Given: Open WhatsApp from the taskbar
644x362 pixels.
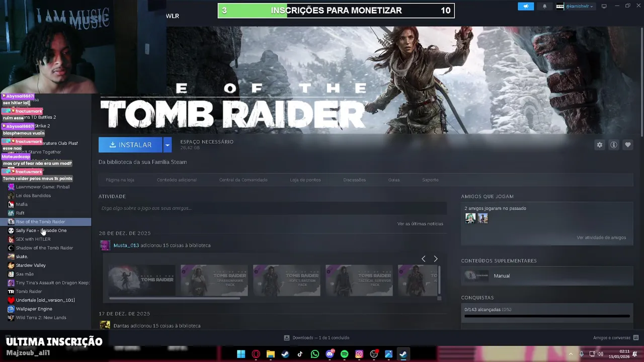Looking at the screenshot, I should 315,354.
